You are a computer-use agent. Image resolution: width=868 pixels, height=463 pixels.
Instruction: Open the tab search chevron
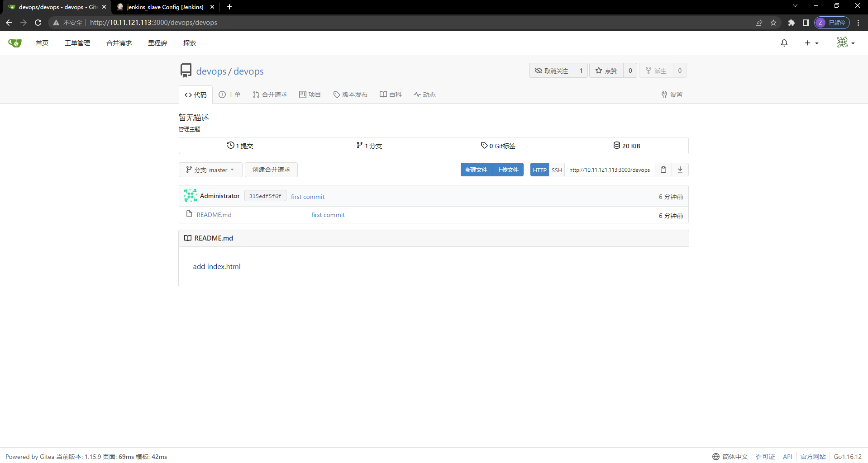tap(795, 6)
